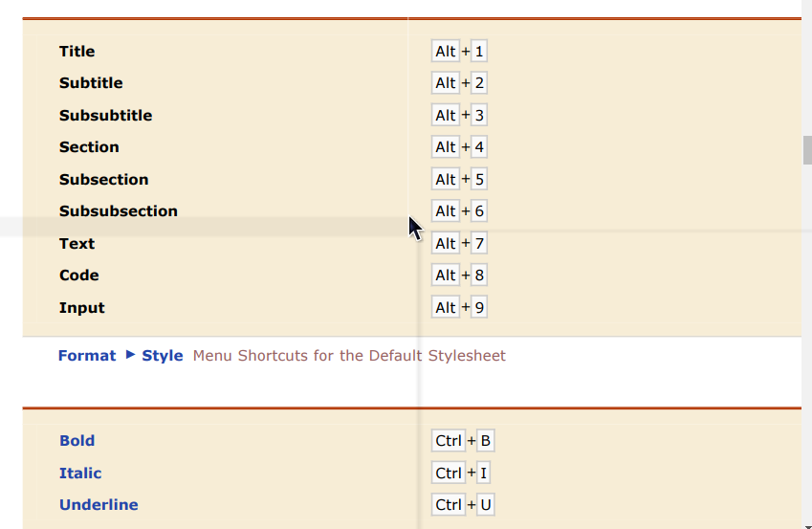Click the number 9 key for Input
This screenshot has width=812, height=529.
[x=479, y=308]
